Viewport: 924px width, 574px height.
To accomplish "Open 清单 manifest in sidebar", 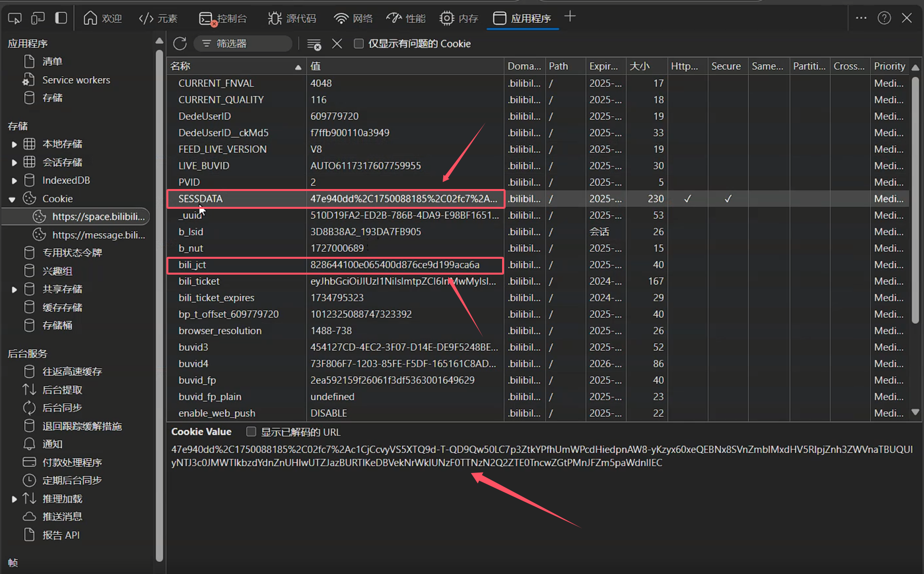I will coord(52,61).
